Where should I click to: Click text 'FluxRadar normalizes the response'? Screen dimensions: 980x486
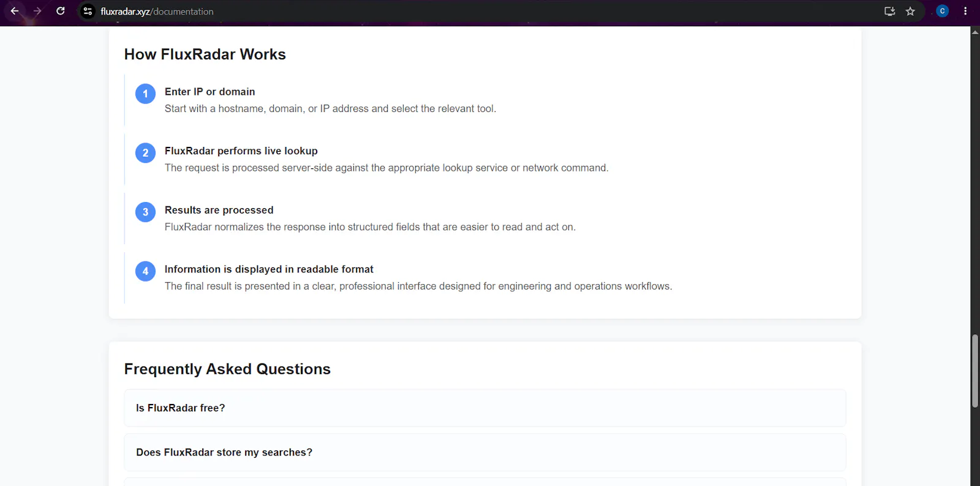[x=245, y=227]
